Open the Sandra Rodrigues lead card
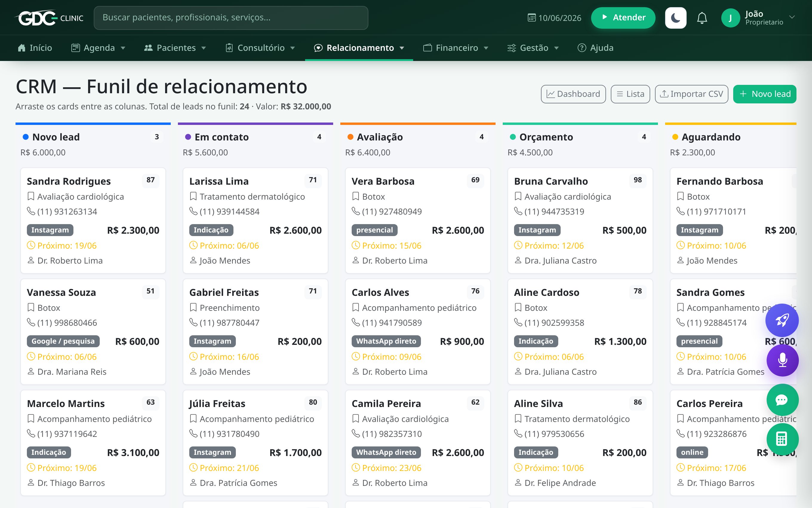 [93, 221]
